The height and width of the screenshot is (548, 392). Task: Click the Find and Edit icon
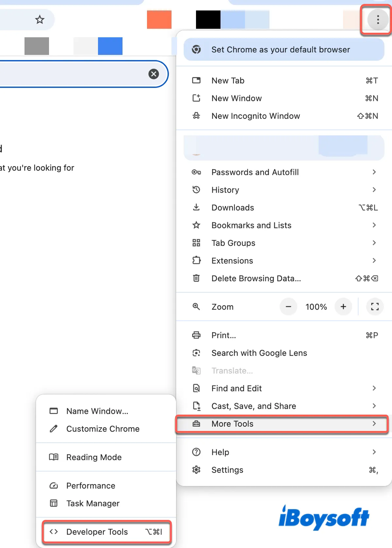196,388
